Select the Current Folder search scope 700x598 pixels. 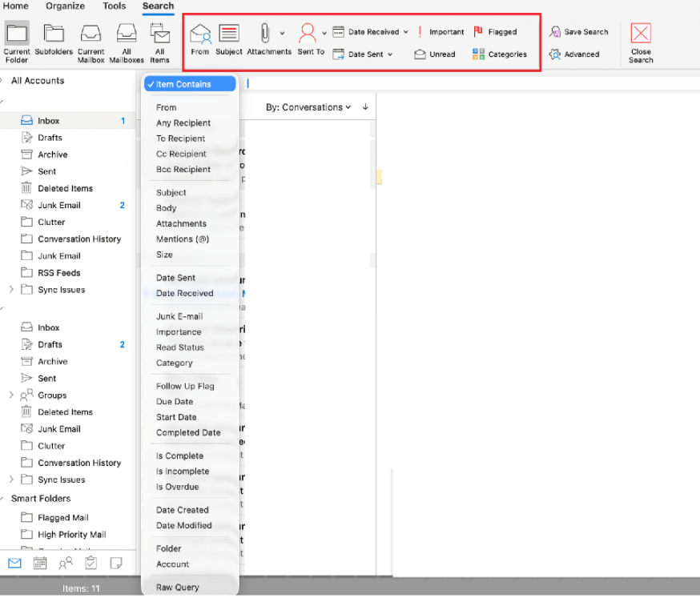17,42
